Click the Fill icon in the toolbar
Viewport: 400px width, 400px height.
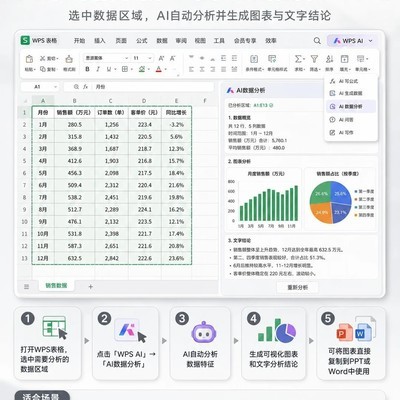(344, 59)
